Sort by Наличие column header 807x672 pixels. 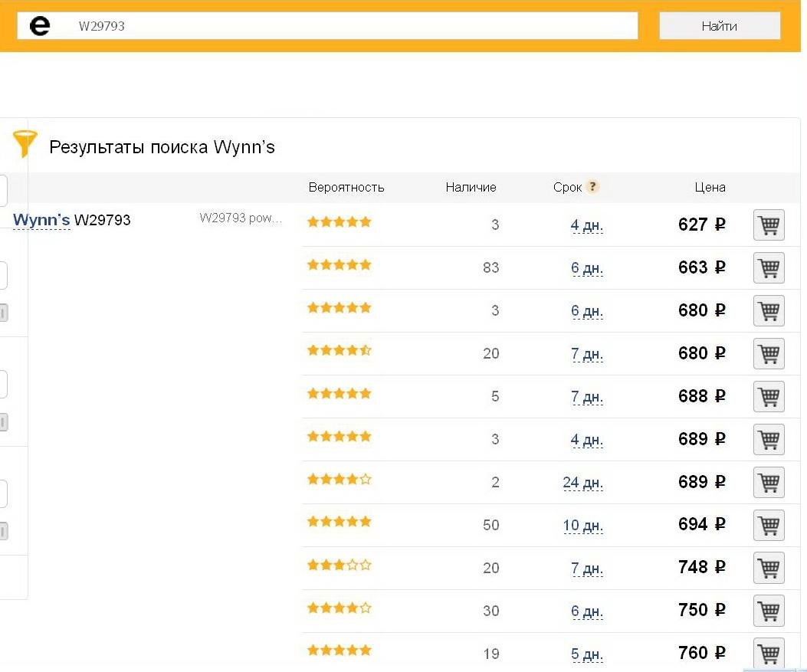(x=471, y=187)
